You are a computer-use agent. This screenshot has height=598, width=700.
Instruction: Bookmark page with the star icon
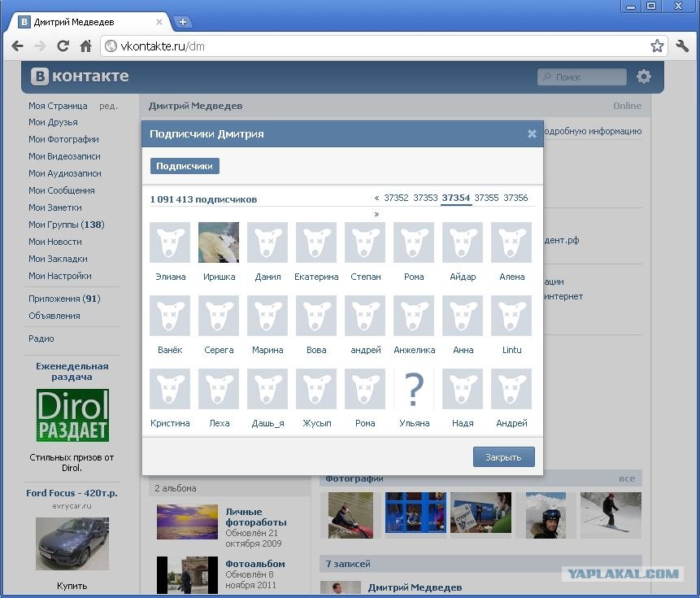click(657, 46)
